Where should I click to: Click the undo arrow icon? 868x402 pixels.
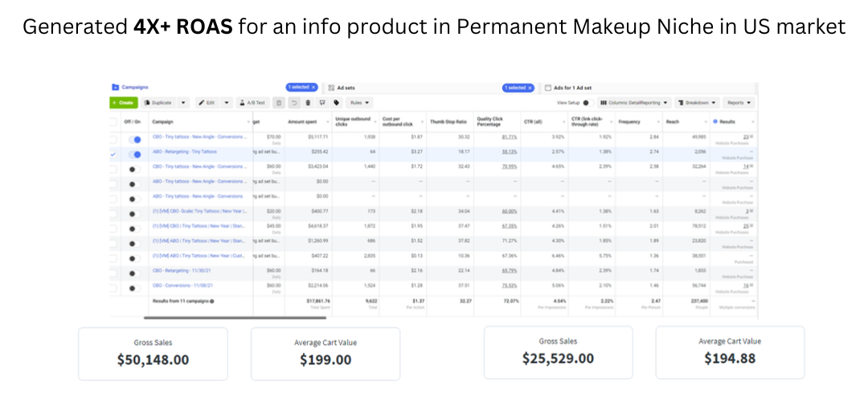pyautogui.click(x=294, y=103)
